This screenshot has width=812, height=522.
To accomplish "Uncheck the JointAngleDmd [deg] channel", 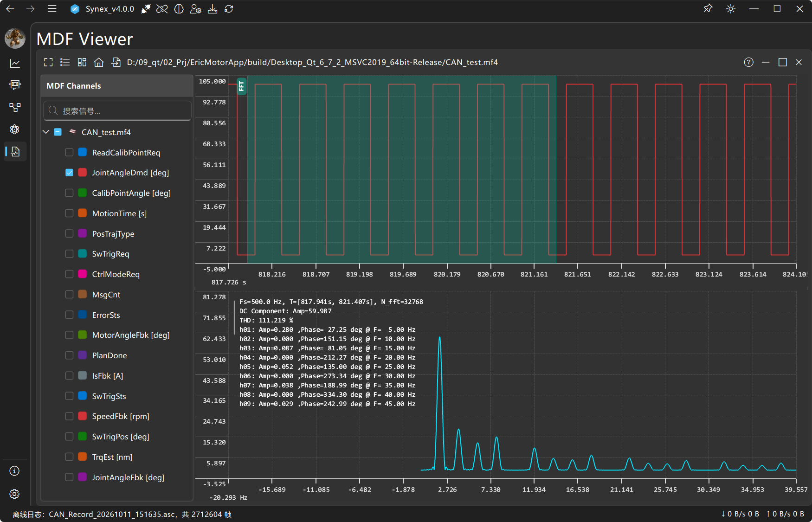I will [x=69, y=173].
